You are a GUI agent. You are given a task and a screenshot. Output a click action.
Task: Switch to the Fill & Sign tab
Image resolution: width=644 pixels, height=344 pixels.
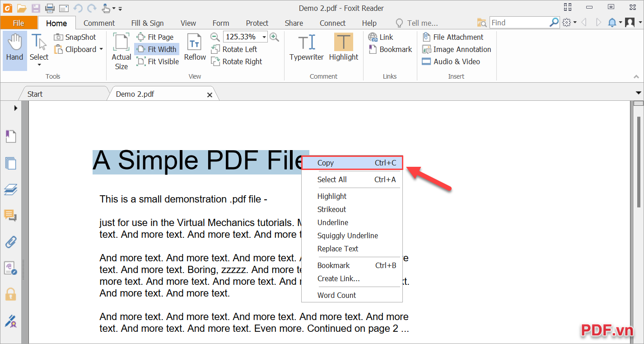pyautogui.click(x=147, y=23)
